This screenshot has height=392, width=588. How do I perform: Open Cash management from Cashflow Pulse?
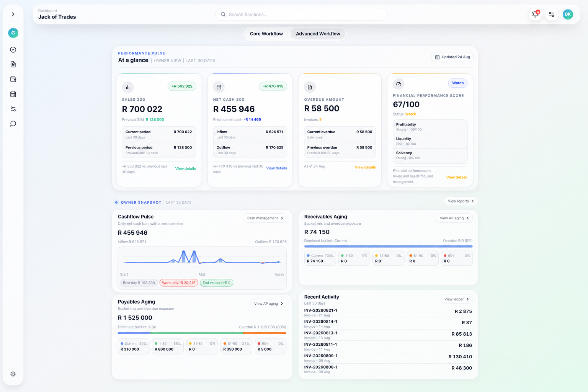click(x=265, y=218)
